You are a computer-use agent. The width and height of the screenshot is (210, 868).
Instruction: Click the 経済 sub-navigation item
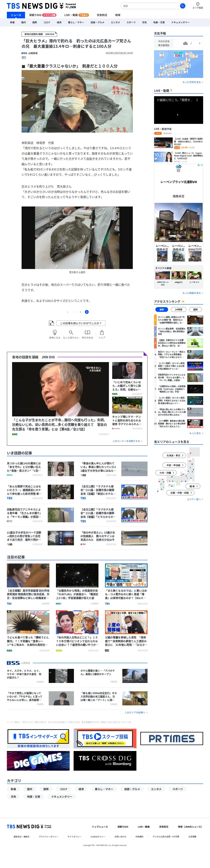point(59,22)
